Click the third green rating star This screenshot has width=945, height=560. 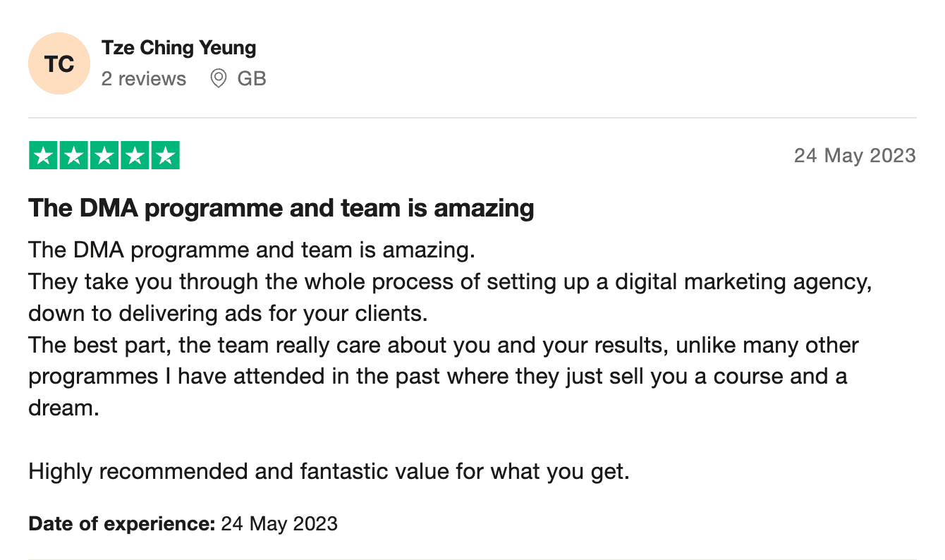(104, 156)
